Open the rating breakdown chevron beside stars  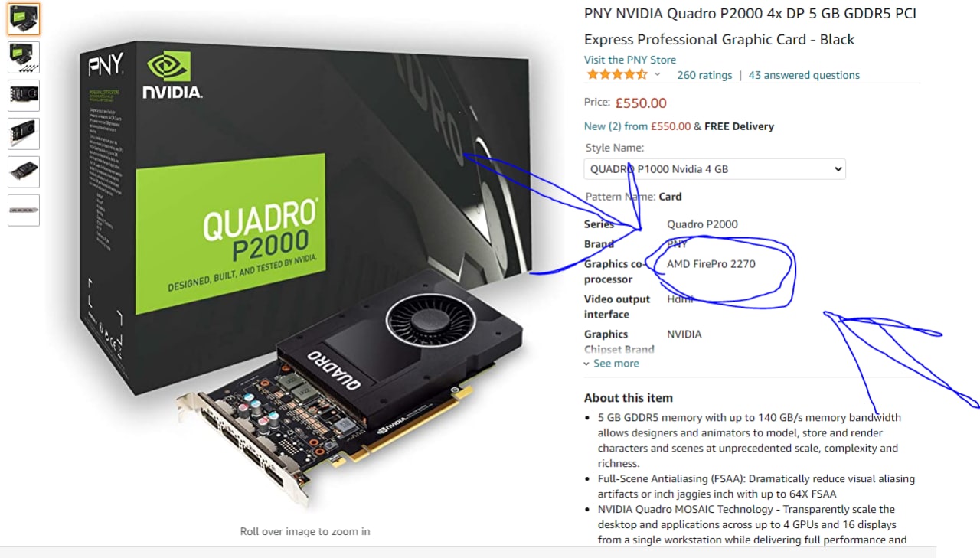tap(657, 75)
